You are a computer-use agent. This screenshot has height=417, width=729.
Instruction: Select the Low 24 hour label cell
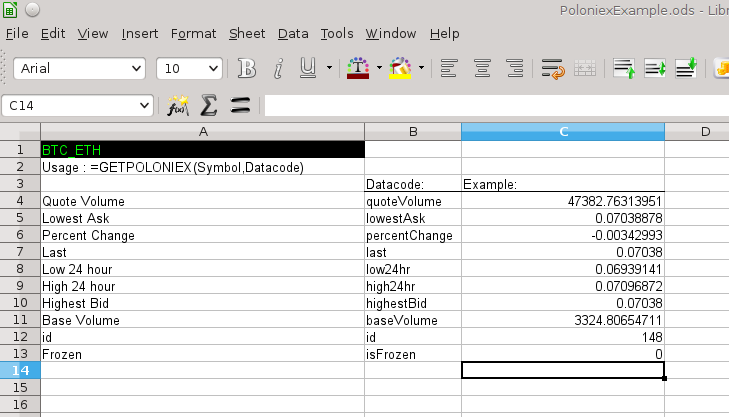click(203, 269)
